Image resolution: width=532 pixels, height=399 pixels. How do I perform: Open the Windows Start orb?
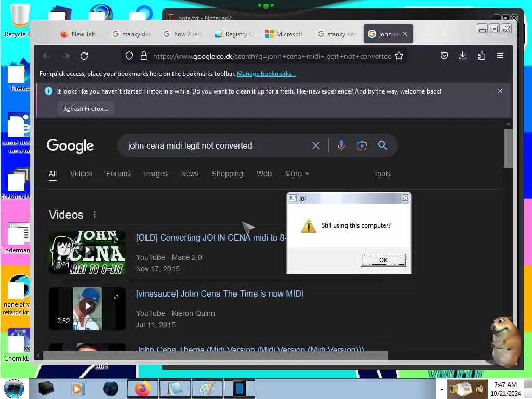14,389
